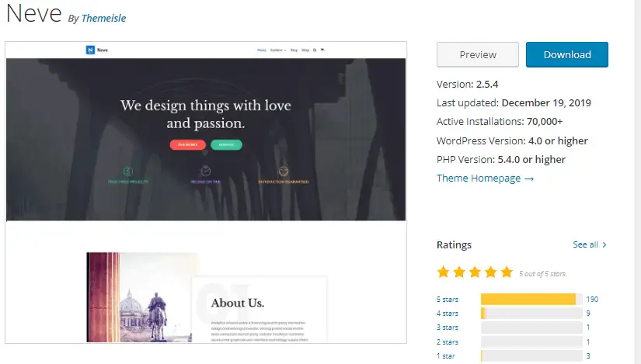Viewport: 641px width, 364px height.
Task: Select the 'Version: 2.5.4' text
Action: (467, 85)
